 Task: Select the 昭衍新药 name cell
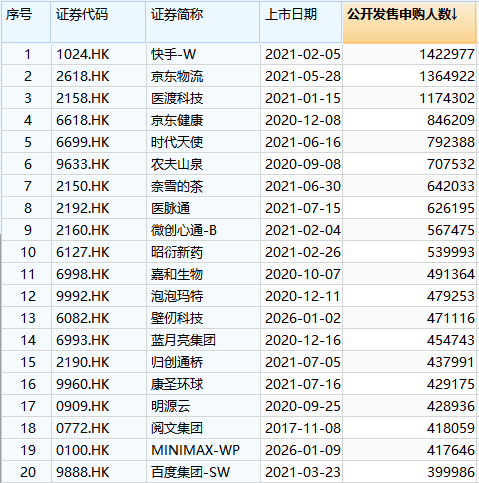pos(203,252)
